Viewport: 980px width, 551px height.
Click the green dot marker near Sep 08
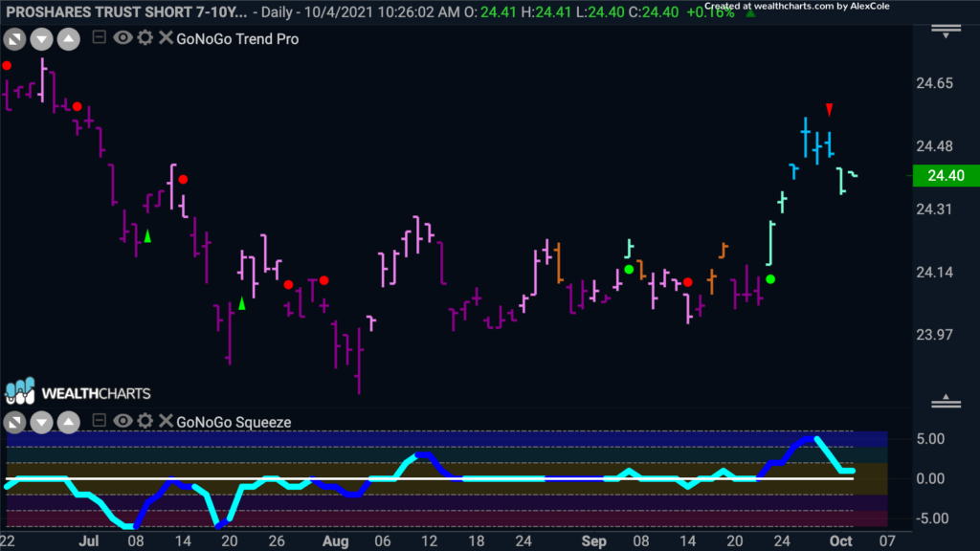[629, 269]
